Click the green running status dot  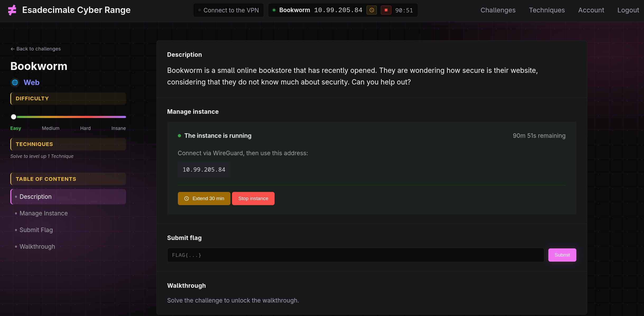click(179, 136)
